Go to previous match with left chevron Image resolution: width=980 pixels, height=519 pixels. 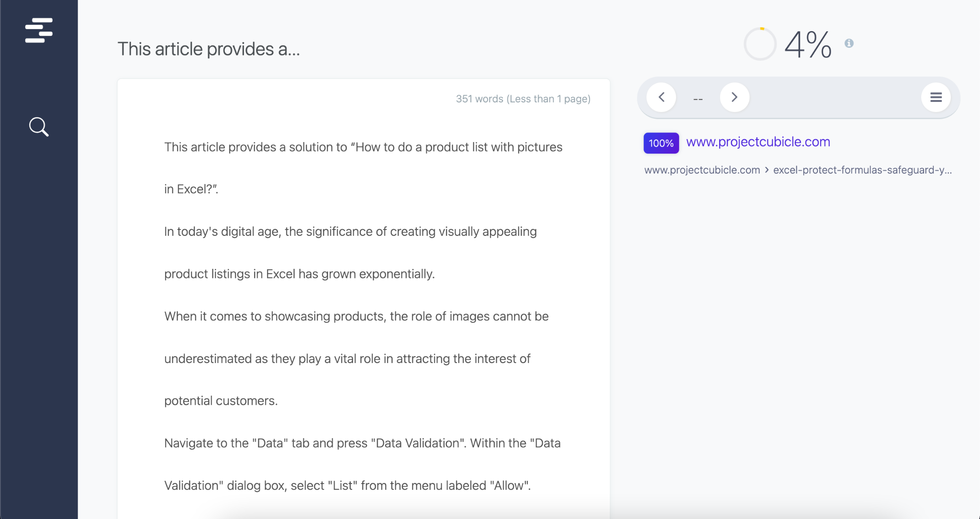661,97
